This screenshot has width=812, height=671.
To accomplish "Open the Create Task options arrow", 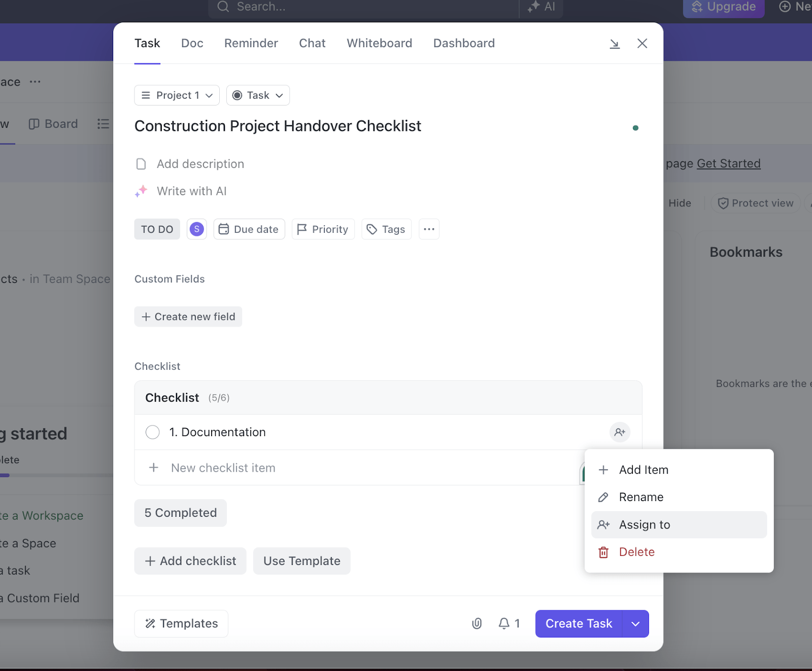I will (x=635, y=623).
